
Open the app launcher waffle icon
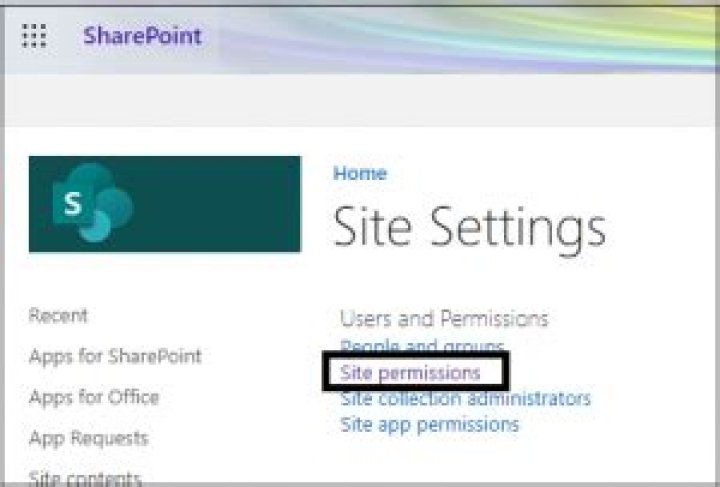pyautogui.click(x=34, y=37)
